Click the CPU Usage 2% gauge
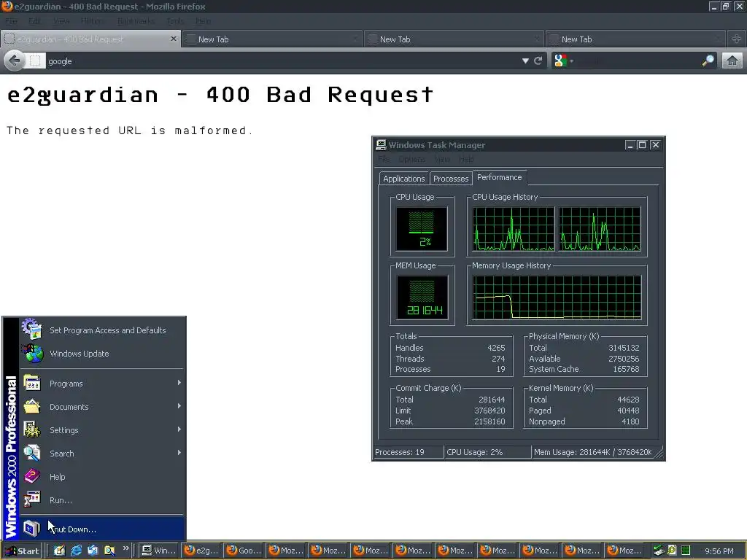 coord(422,228)
